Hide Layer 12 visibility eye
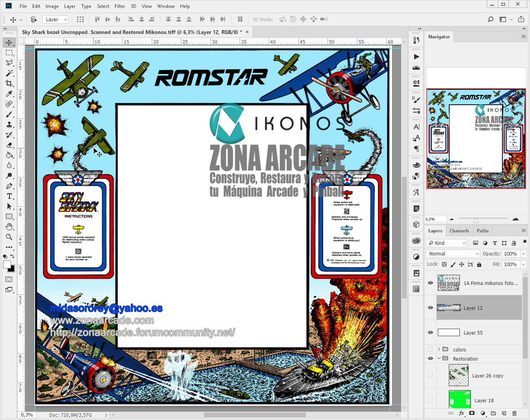 [430, 308]
